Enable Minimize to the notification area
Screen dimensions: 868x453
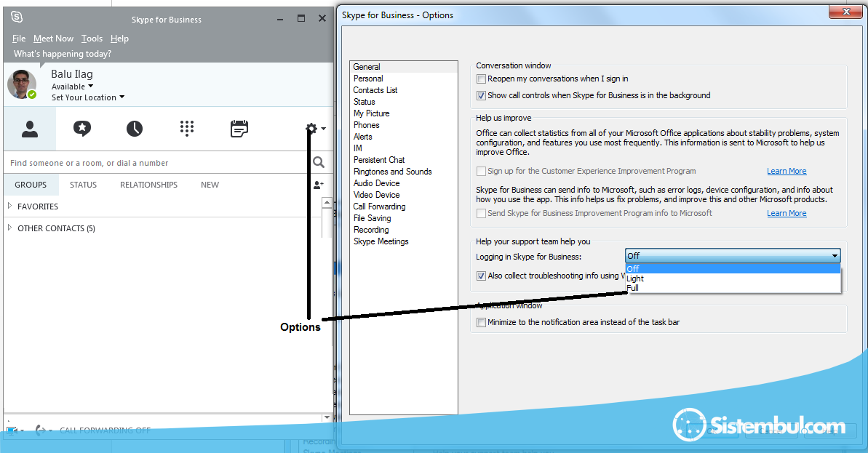click(481, 322)
